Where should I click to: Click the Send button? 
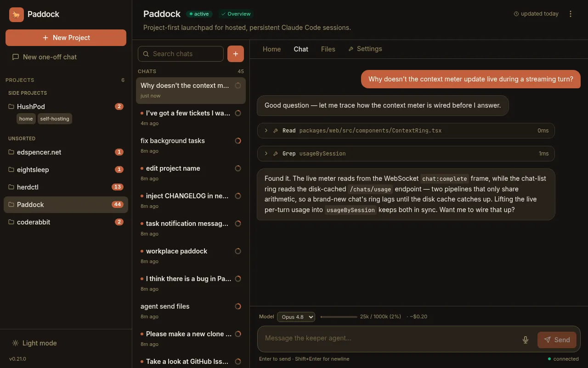(557, 340)
